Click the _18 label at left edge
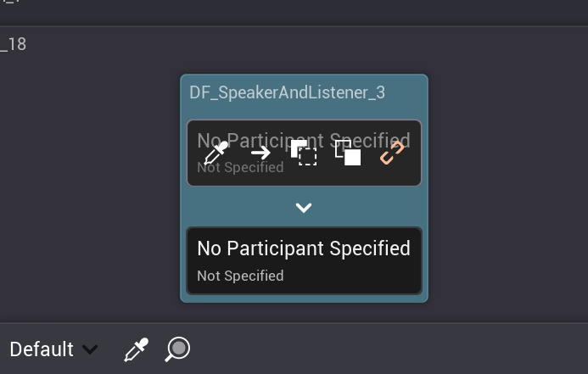The width and height of the screenshot is (588, 374). pyautogui.click(x=14, y=44)
